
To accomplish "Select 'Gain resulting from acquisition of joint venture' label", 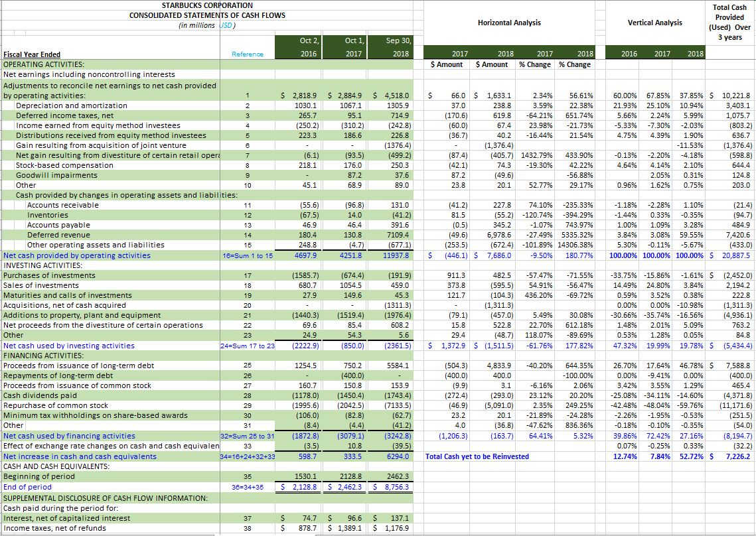I will coord(102,145).
